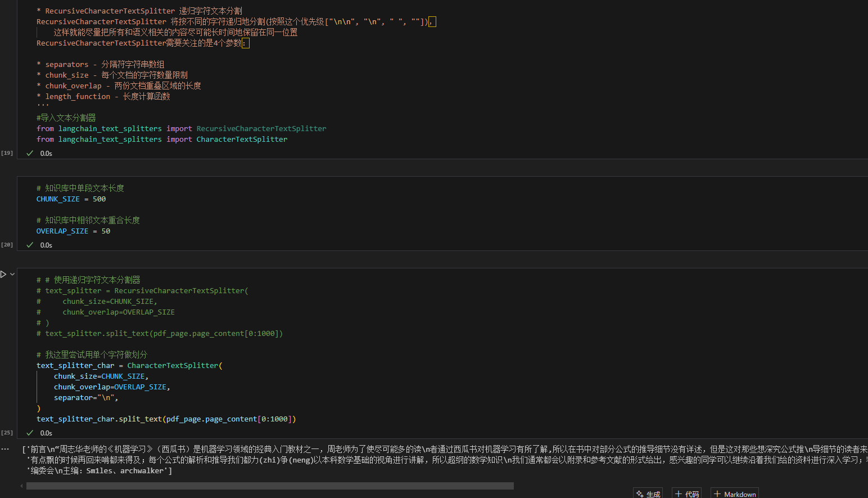This screenshot has height=498, width=868.
Task: Run the CharacterTextSplitter code cell
Action: pyautogui.click(x=3, y=274)
